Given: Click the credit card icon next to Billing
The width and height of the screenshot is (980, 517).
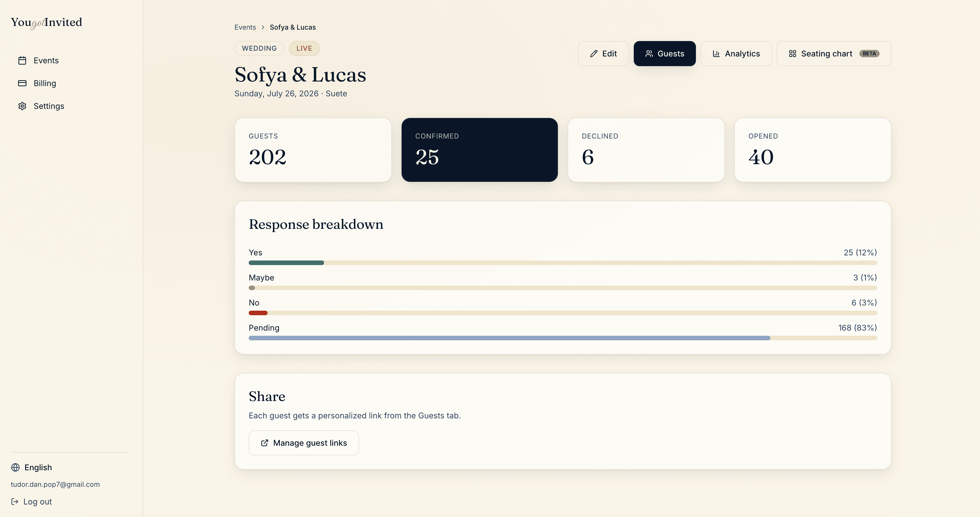Looking at the screenshot, I should (22, 83).
